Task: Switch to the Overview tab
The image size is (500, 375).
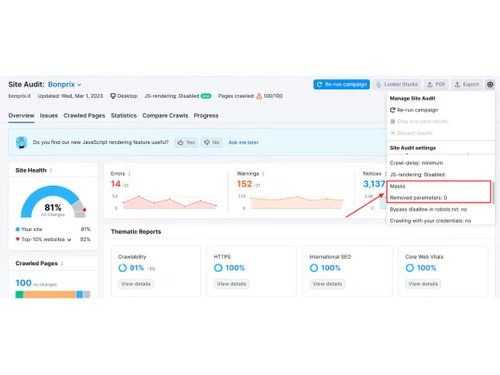Action: pyautogui.click(x=21, y=116)
